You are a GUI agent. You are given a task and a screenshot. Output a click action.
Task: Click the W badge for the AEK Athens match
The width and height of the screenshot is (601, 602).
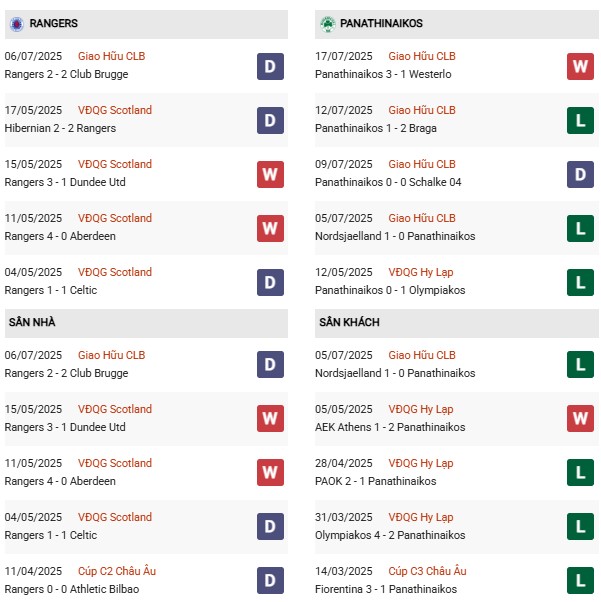tap(580, 419)
